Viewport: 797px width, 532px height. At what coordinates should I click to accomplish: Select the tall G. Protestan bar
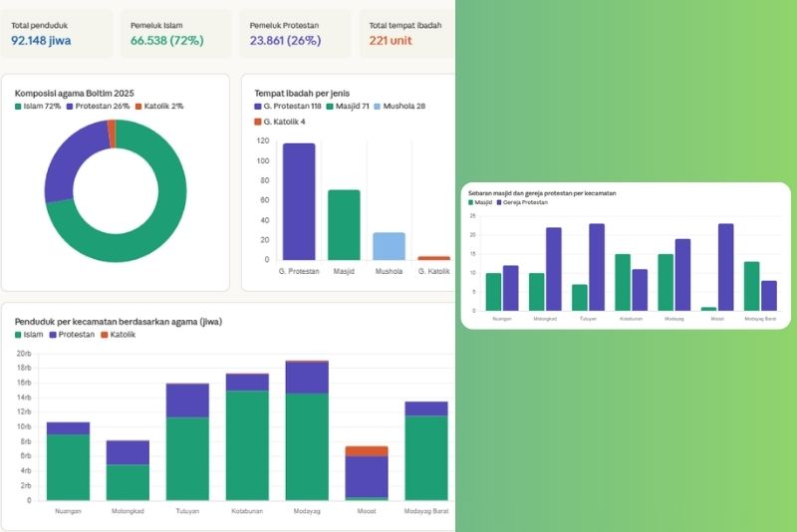pos(299,201)
